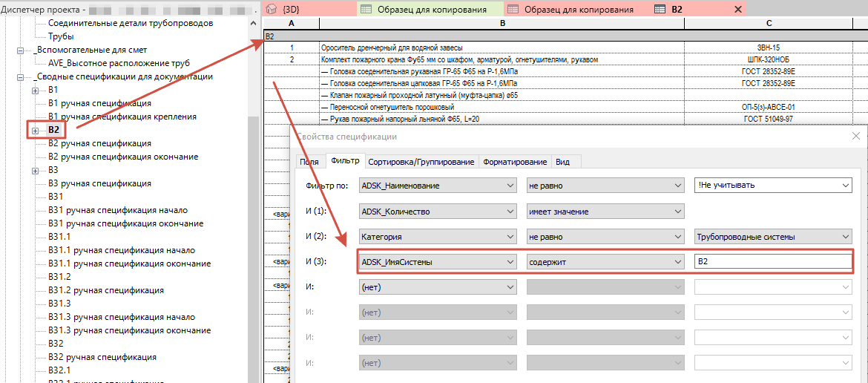Click ОП-5(з)-АВСЕ-01 cell
The image size is (868, 383).
[x=769, y=107]
